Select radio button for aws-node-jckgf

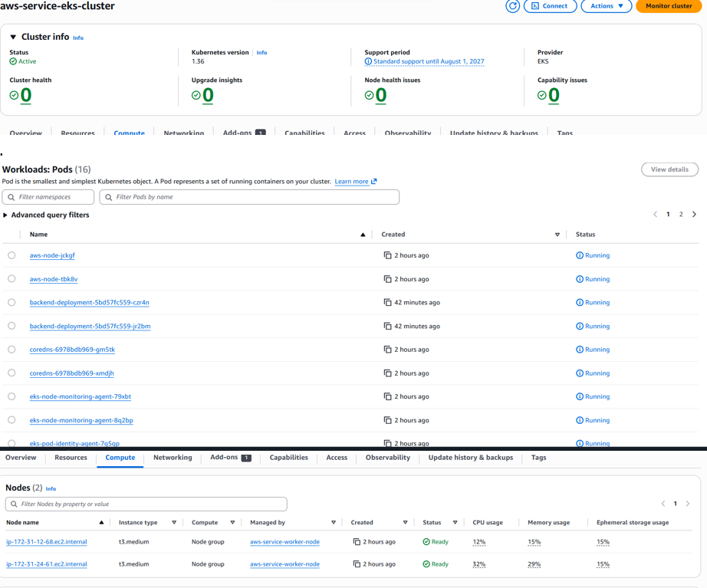pos(12,255)
